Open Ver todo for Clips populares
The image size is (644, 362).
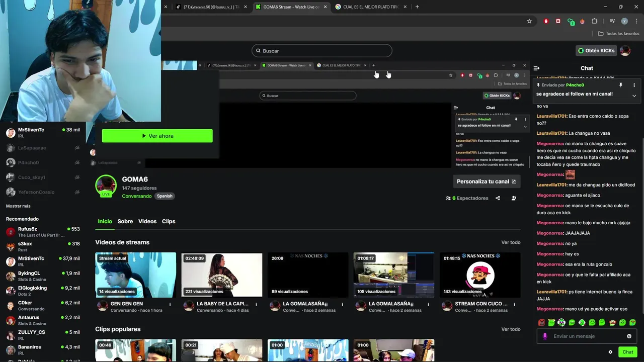click(511, 329)
